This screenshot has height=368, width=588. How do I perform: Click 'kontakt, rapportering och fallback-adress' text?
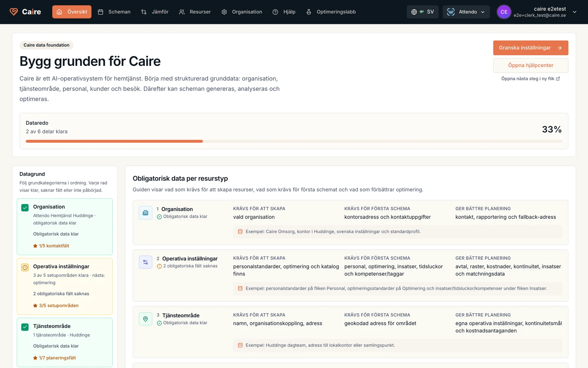tap(506, 217)
